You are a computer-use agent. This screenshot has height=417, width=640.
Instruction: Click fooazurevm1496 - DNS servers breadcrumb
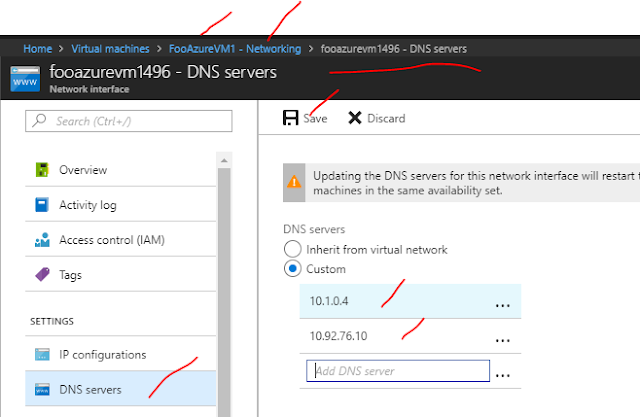[x=393, y=49]
